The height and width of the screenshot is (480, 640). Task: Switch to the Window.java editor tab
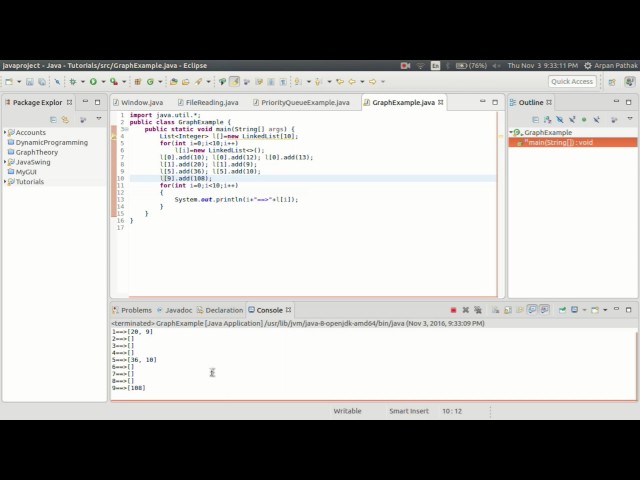138,102
